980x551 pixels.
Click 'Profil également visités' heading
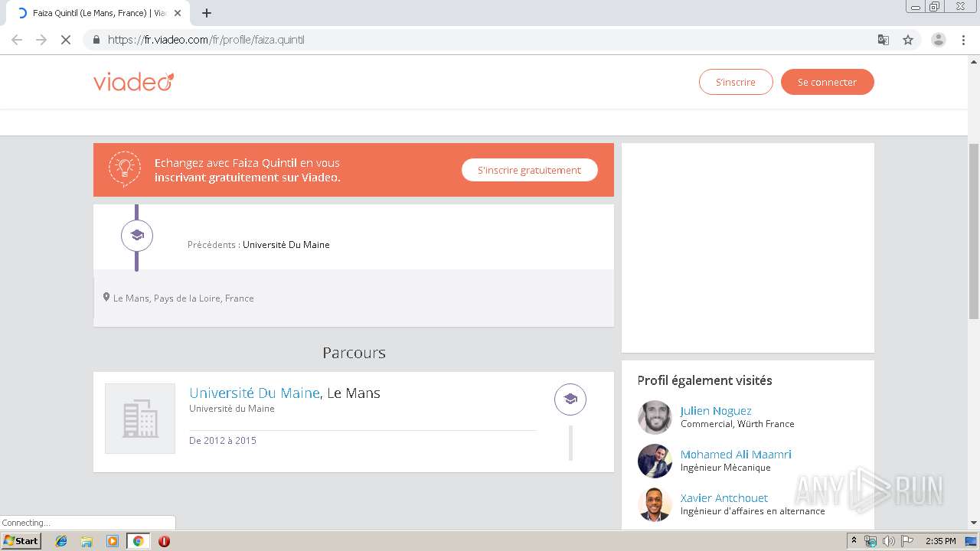704,380
